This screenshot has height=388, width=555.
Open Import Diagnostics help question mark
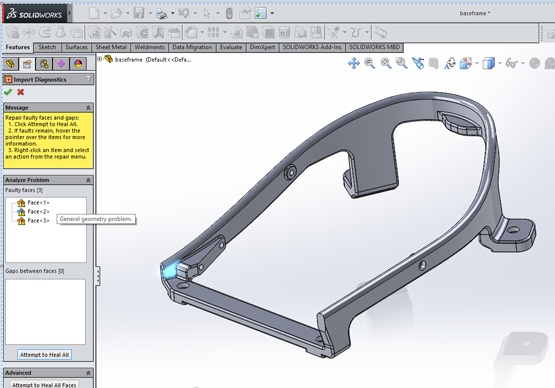click(88, 79)
